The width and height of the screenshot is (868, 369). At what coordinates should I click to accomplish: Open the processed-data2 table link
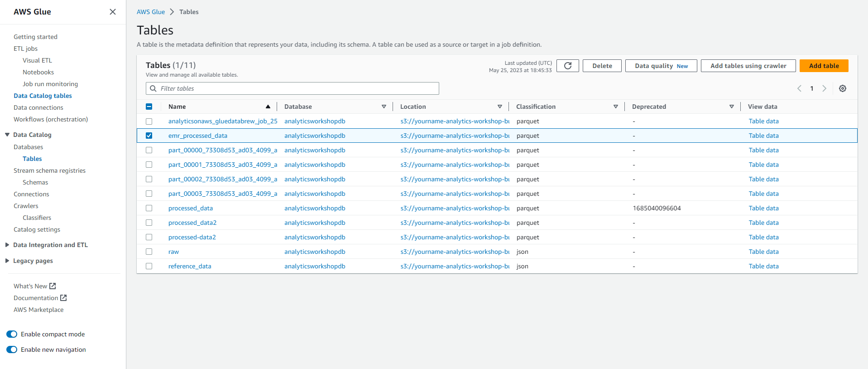(x=192, y=237)
